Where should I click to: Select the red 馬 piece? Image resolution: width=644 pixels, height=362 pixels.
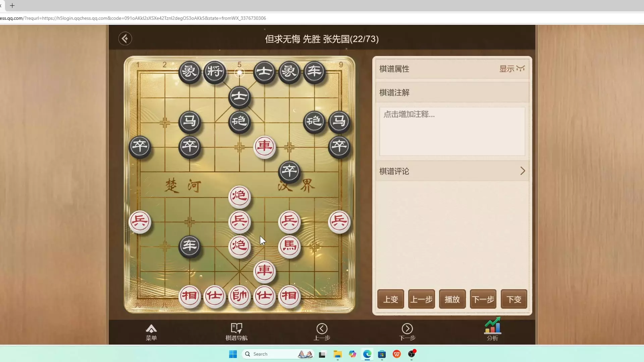[289, 246]
